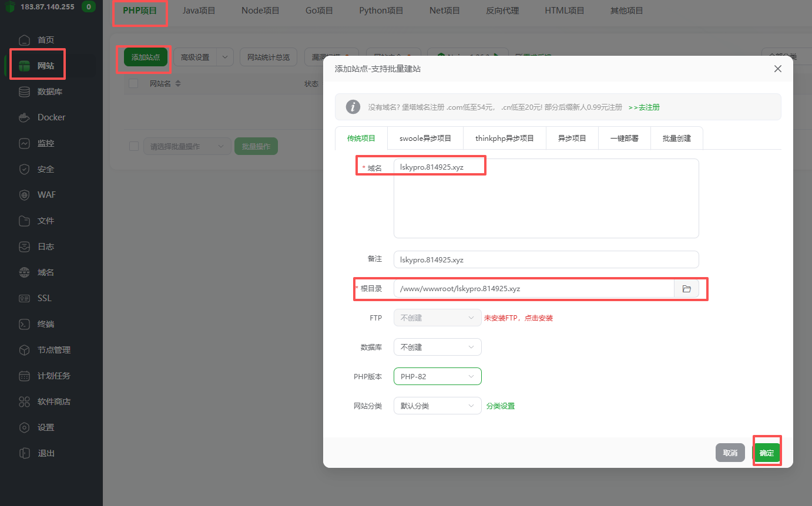This screenshot has width=812, height=506.
Task: Click the home icon in the sidebar
Action: click(24, 40)
